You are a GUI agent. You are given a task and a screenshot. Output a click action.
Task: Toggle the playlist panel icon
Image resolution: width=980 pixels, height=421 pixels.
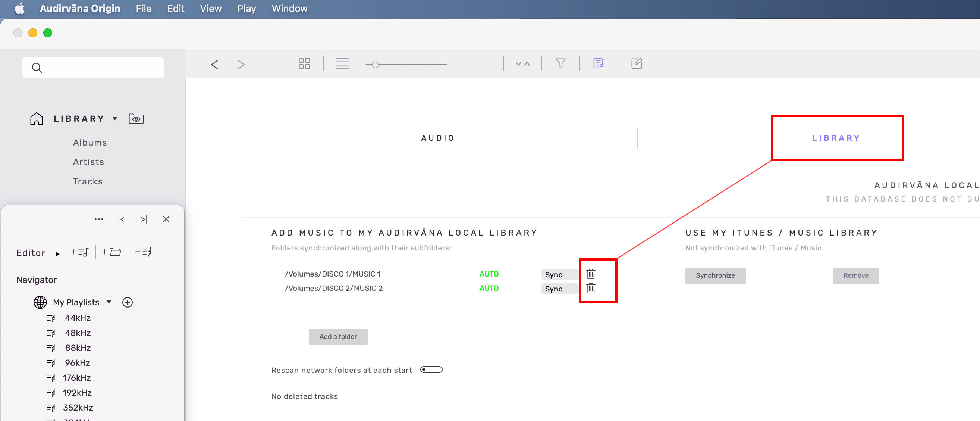(x=599, y=63)
